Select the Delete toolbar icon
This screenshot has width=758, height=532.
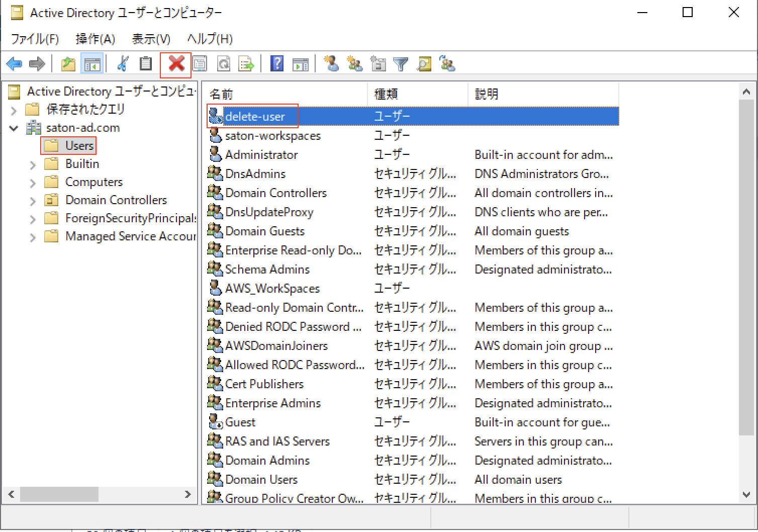[175, 64]
